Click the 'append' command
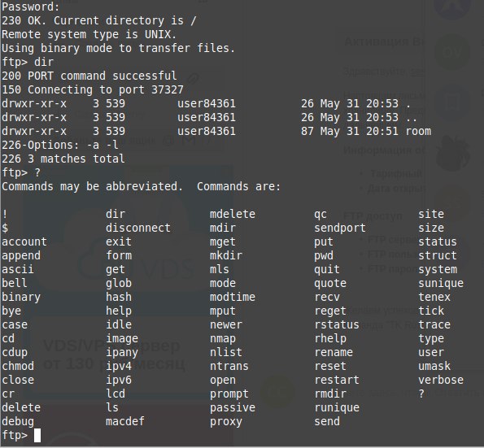484x448 pixels. point(21,255)
